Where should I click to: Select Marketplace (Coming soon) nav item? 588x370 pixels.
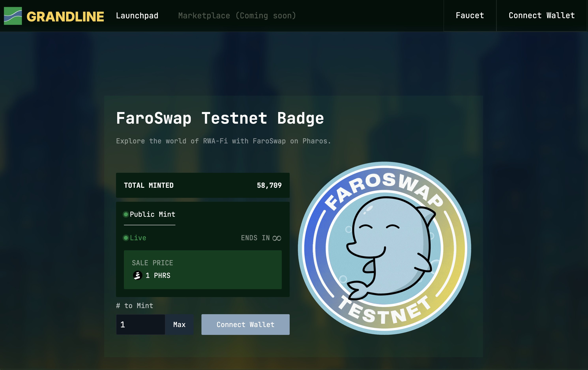[237, 16]
